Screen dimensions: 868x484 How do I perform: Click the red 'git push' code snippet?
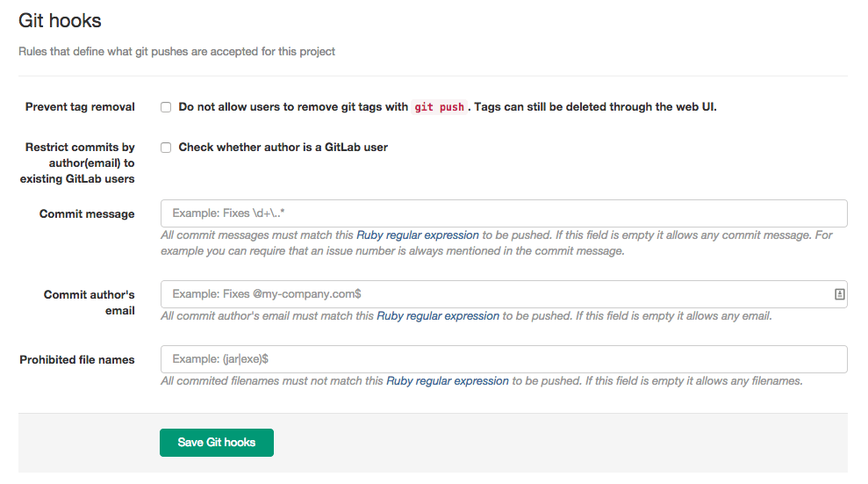439,107
